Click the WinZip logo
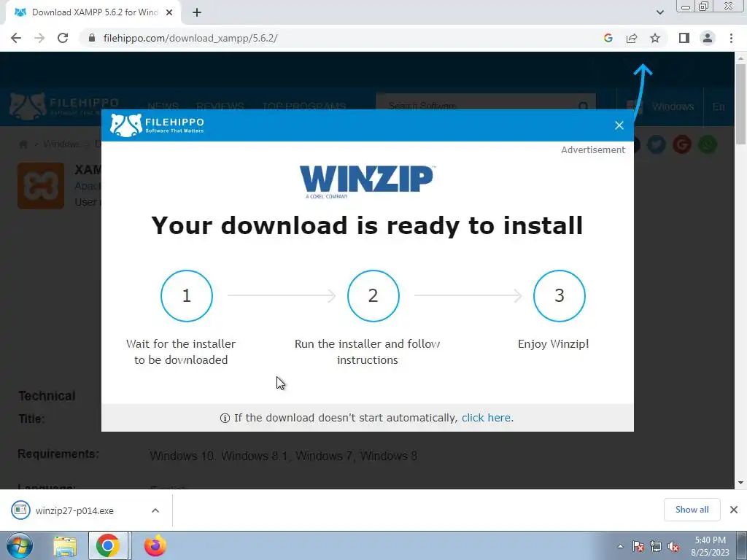747x560 pixels. (366, 182)
